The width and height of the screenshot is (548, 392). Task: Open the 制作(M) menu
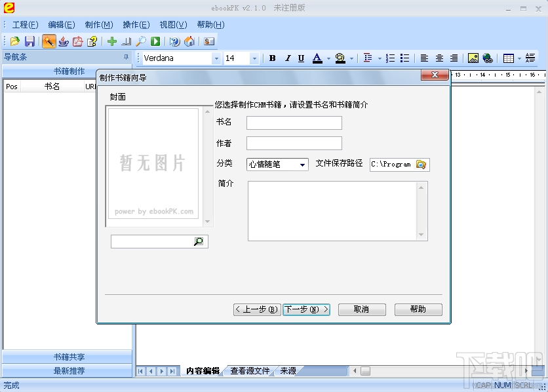point(98,24)
